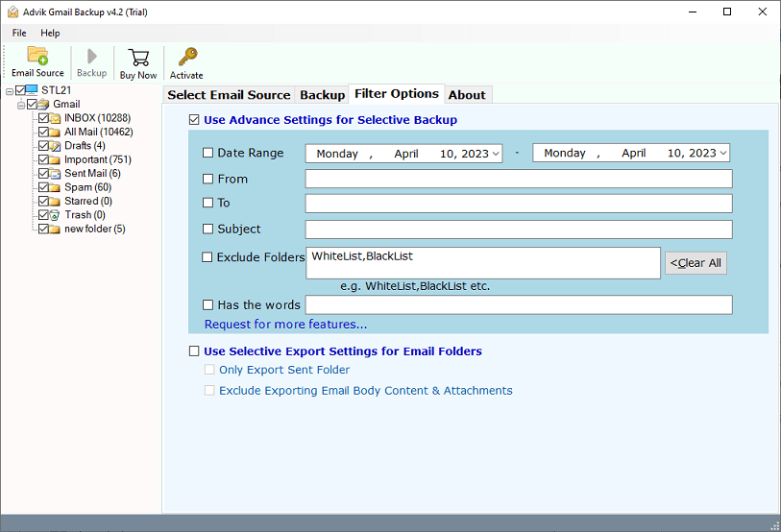Image resolution: width=781 pixels, height=532 pixels.
Task: Select the STL21 computer icon
Action: pos(32,89)
